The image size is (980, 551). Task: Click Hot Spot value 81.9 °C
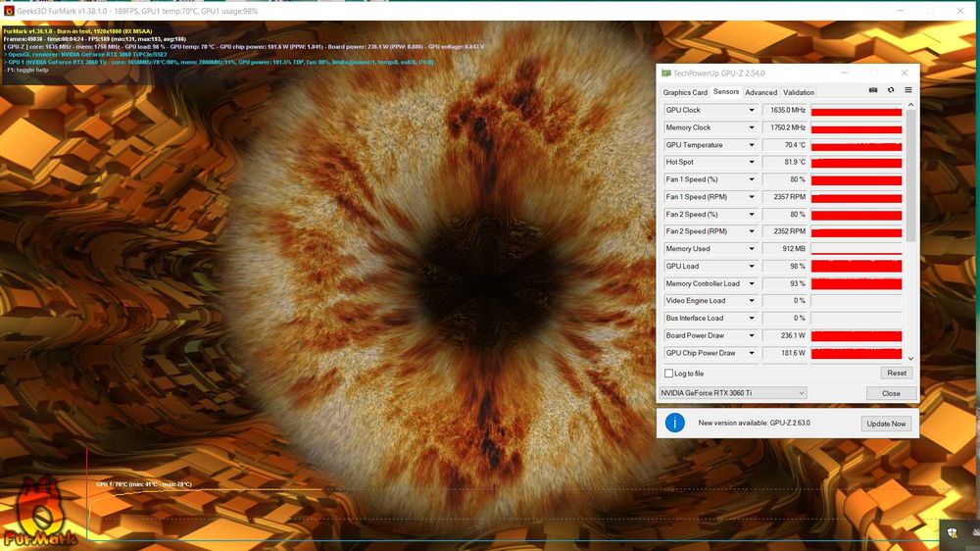coord(784,162)
